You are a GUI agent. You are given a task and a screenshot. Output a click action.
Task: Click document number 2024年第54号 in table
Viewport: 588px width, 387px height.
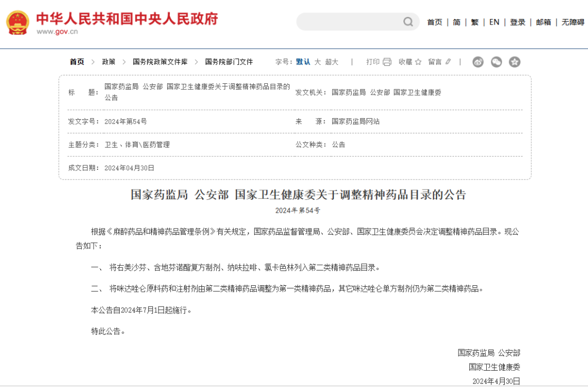tap(126, 121)
